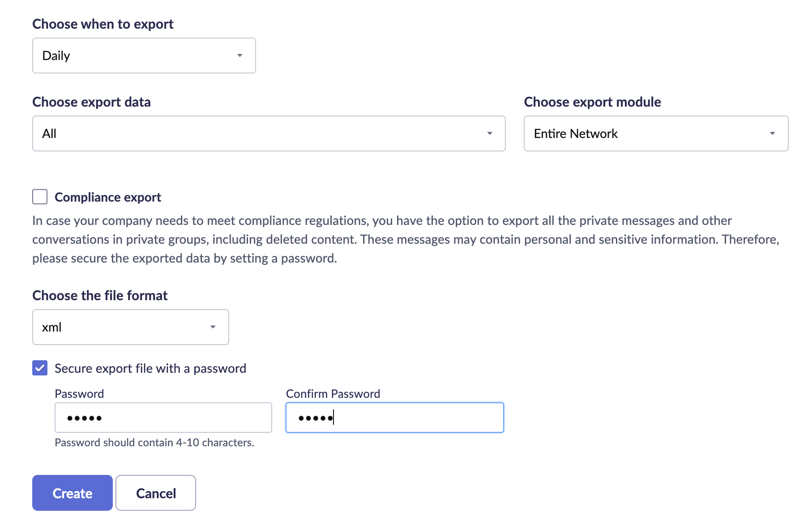Enable the Compliance export checkbox

coord(40,197)
